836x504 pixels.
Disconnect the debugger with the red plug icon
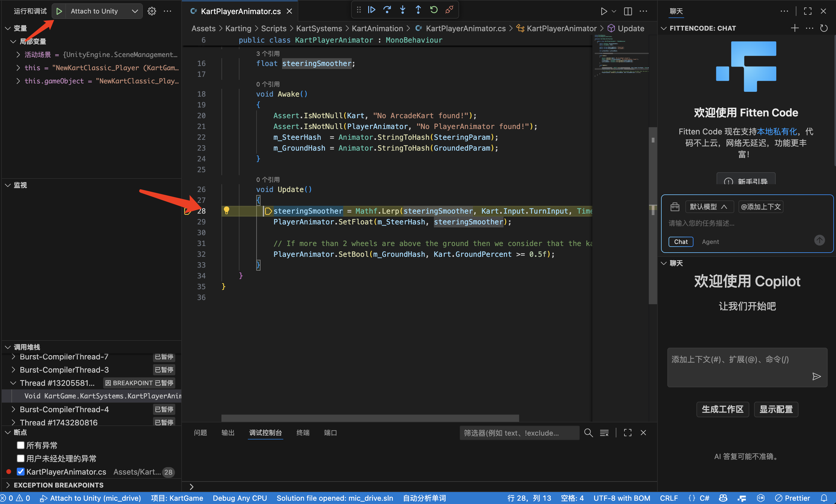click(449, 10)
